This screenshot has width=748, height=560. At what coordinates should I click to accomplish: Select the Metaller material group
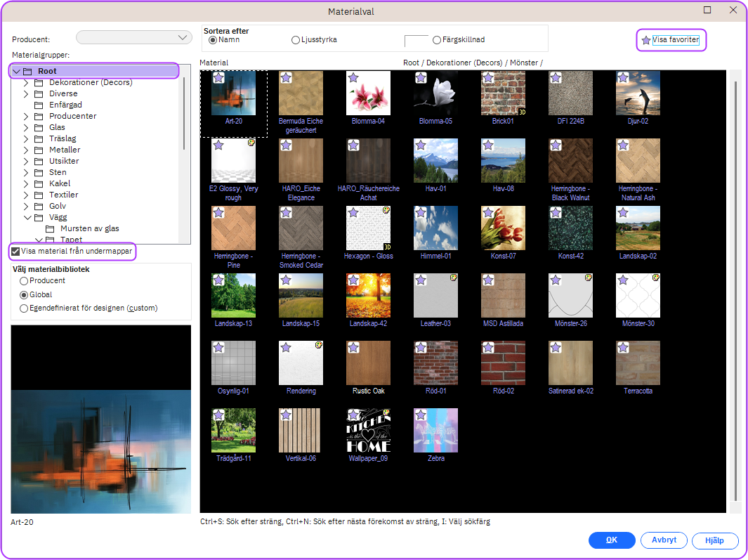(65, 150)
